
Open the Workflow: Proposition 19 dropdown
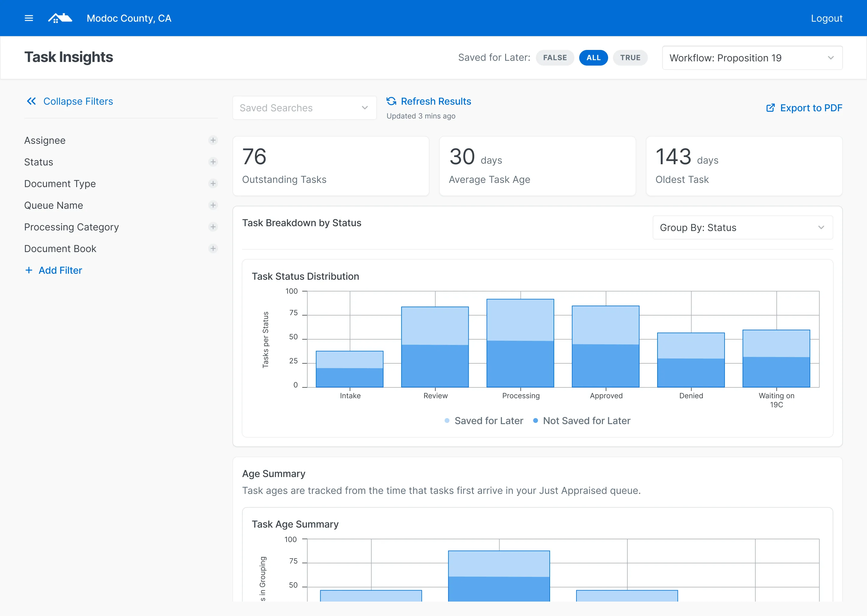tap(752, 58)
